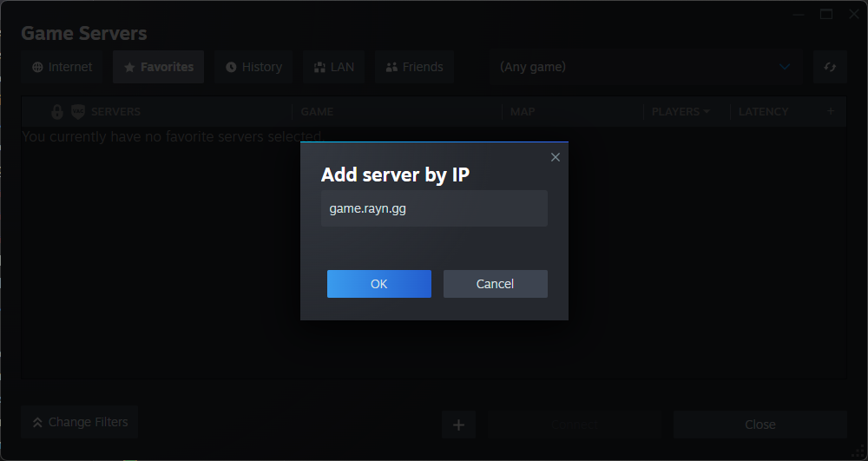The image size is (868, 461).
Task: Sort by PLAYERS column header
Action: coord(681,112)
